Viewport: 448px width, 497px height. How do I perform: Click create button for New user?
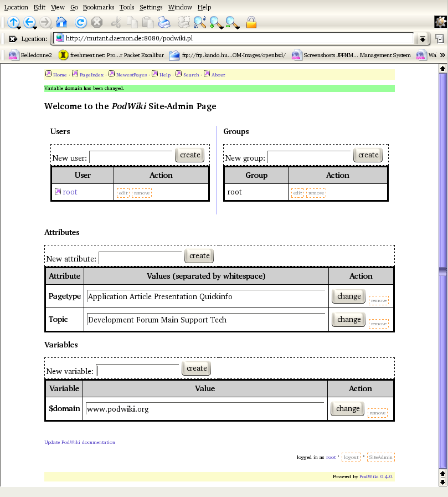190,155
